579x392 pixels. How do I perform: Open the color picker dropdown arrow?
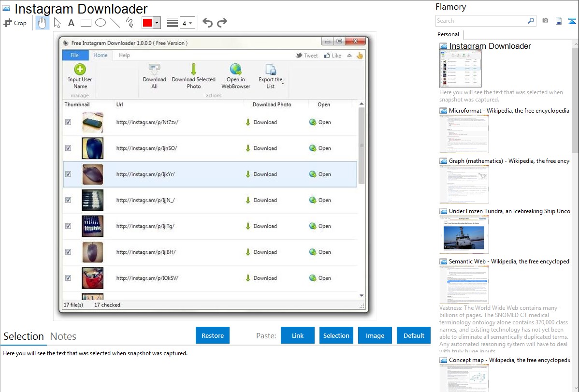point(157,23)
